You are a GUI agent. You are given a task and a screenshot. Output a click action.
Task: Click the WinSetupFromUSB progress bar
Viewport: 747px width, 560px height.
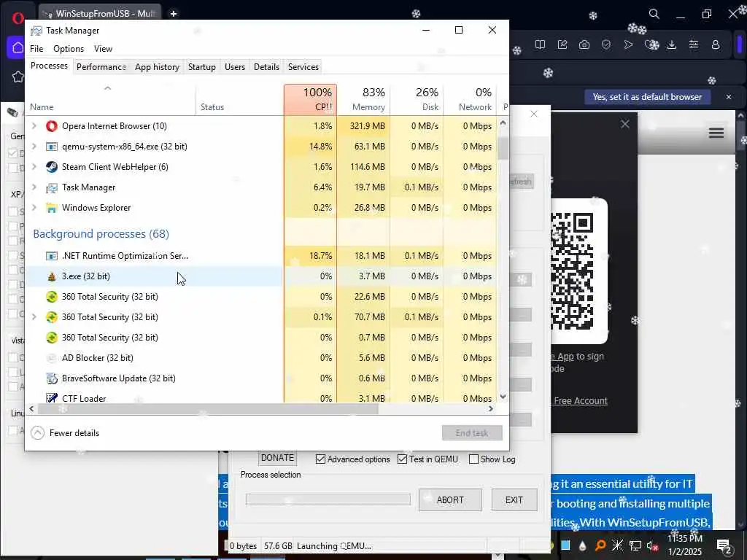pos(328,499)
